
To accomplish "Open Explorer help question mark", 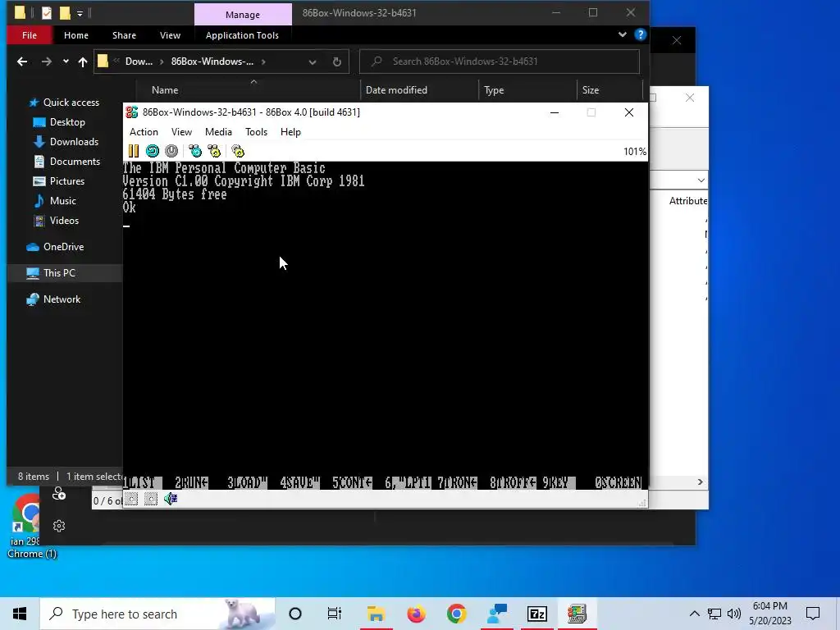I will pos(640,34).
